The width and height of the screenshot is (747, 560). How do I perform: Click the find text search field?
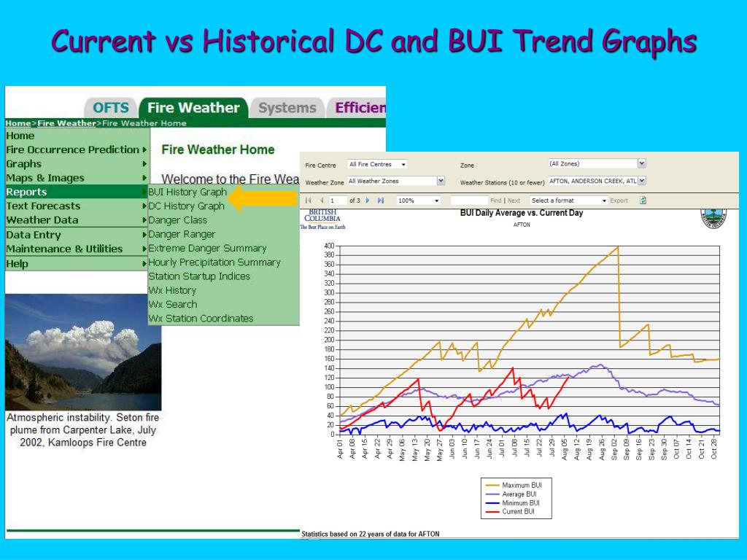(x=469, y=201)
